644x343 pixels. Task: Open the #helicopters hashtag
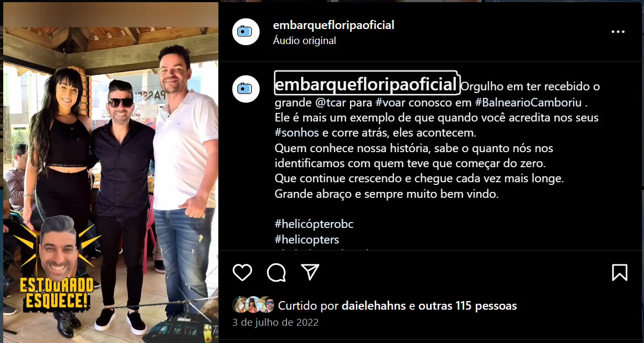[307, 239]
